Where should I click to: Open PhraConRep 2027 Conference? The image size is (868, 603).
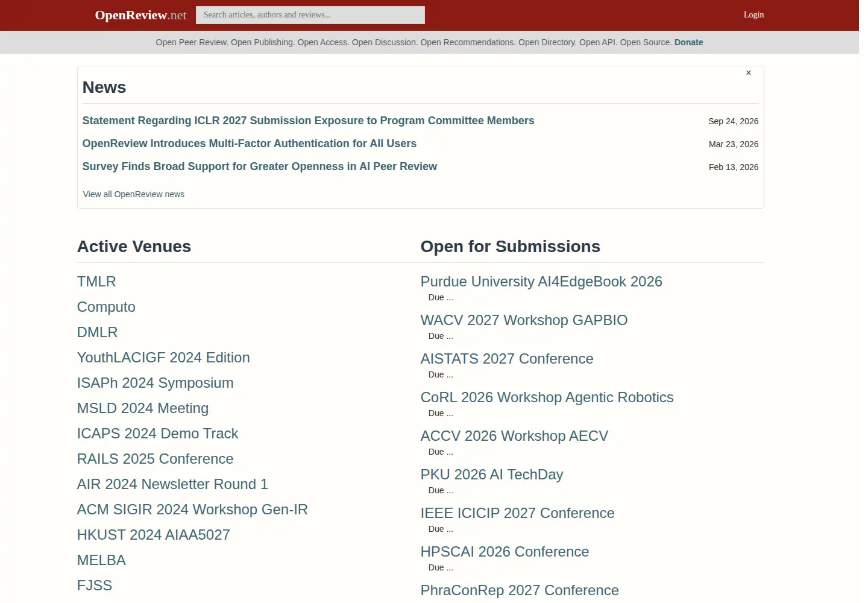tap(520, 590)
